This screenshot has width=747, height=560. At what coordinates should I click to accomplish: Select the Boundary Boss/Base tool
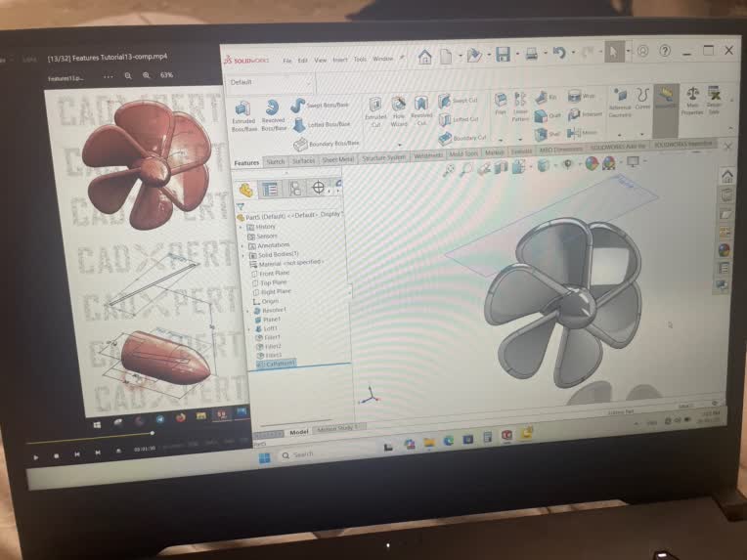tap(327, 144)
